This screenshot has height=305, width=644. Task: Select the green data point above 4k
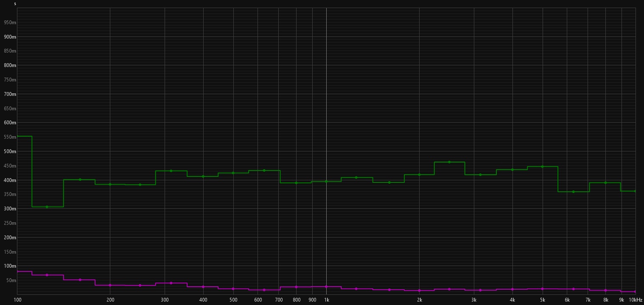pos(512,170)
